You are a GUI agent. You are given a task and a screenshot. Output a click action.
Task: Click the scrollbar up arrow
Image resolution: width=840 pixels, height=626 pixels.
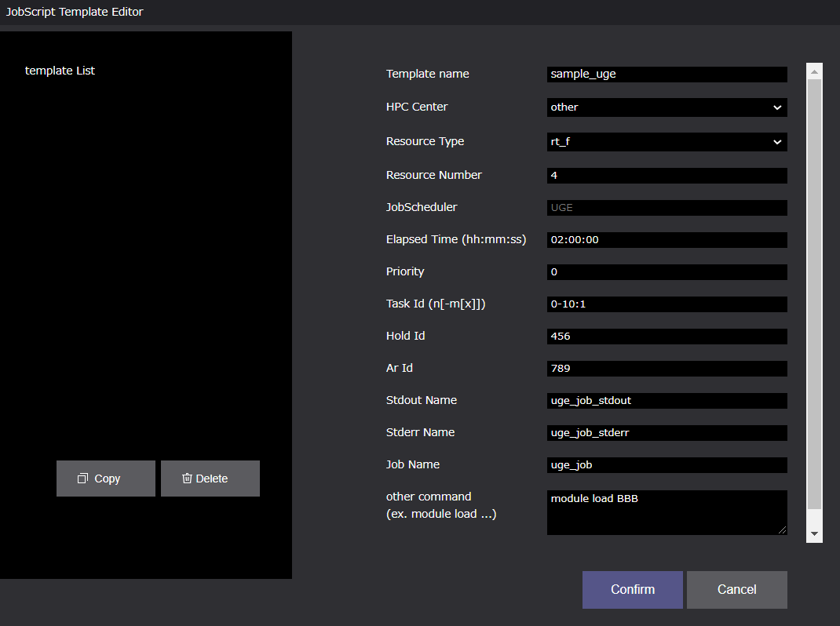[814, 72]
